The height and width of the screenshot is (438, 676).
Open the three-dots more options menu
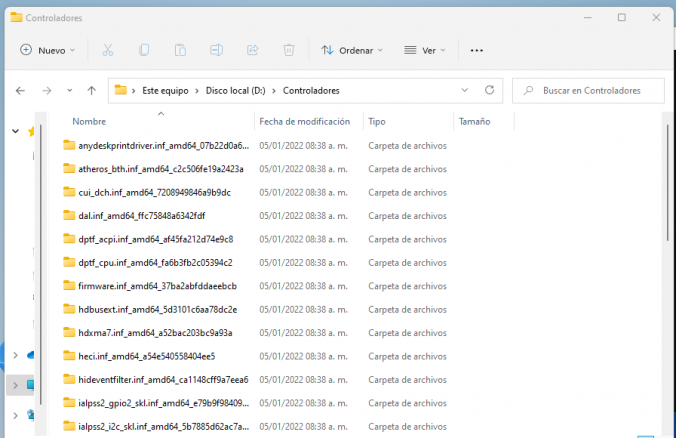click(x=477, y=50)
